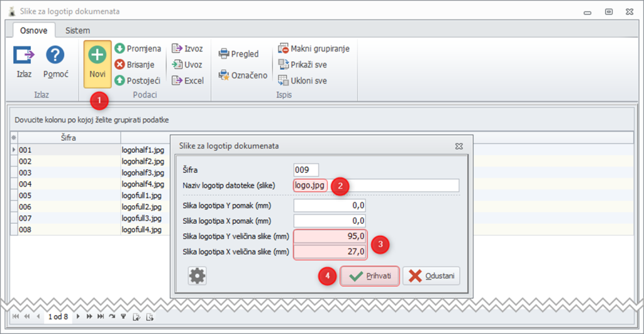Click the Naziv logotip datoteke field

tap(376, 186)
